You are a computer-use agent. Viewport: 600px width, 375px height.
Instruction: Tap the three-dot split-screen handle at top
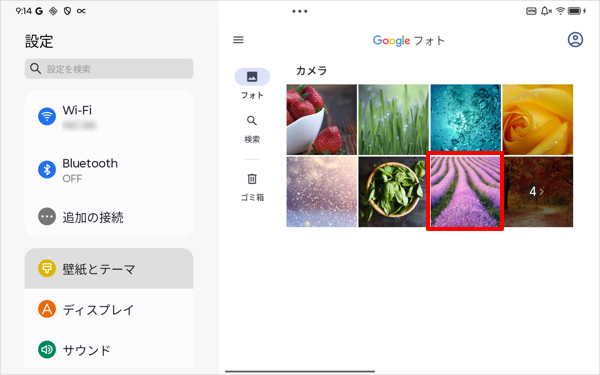300,11
